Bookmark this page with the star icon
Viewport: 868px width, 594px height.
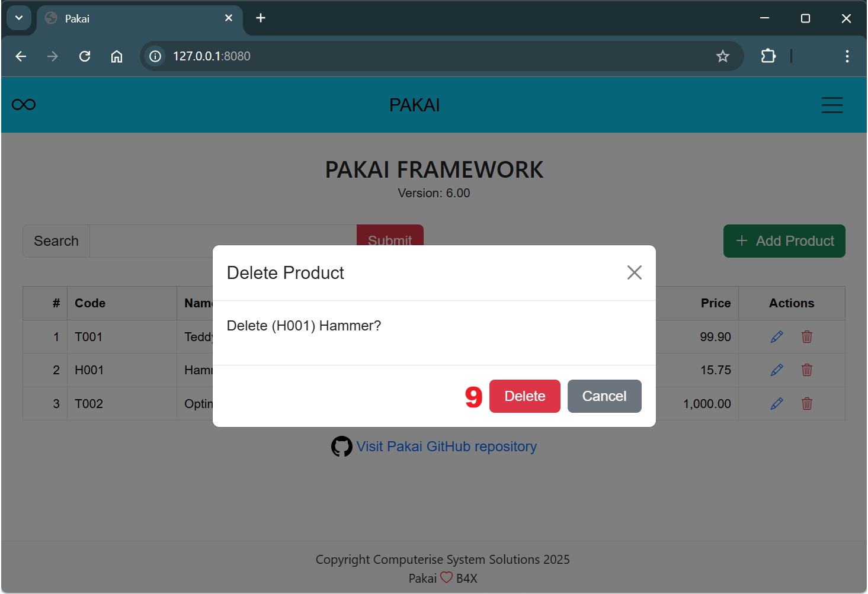point(723,56)
